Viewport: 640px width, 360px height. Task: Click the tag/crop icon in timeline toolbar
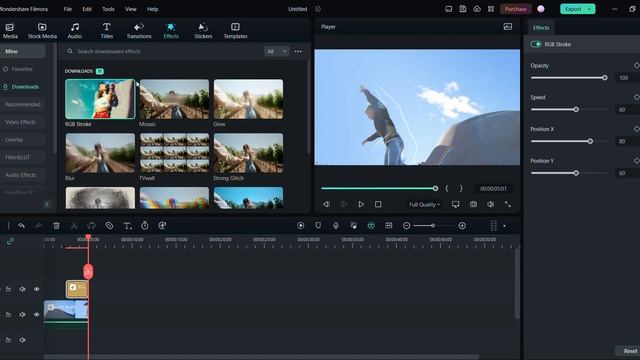pos(109,225)
